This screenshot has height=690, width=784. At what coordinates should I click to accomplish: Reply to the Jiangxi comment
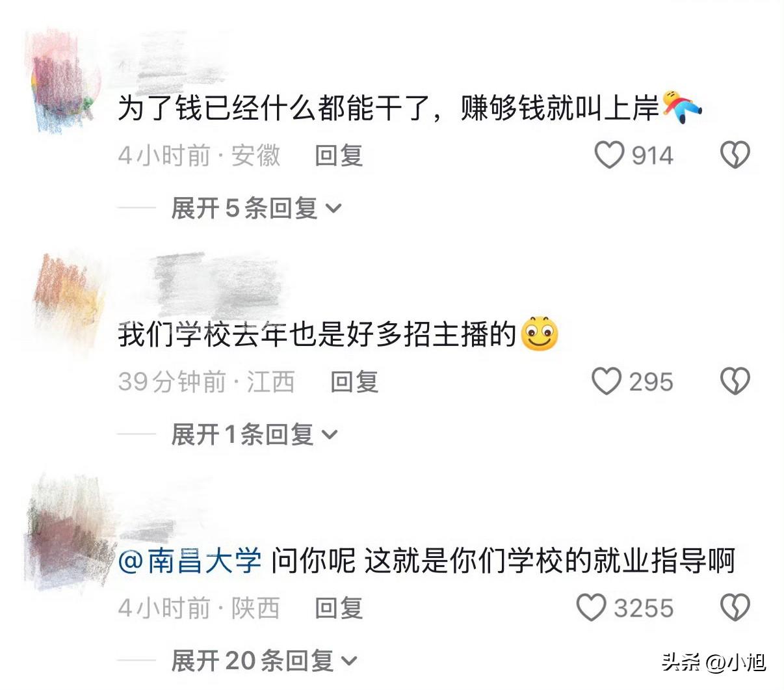pos(354,382)
